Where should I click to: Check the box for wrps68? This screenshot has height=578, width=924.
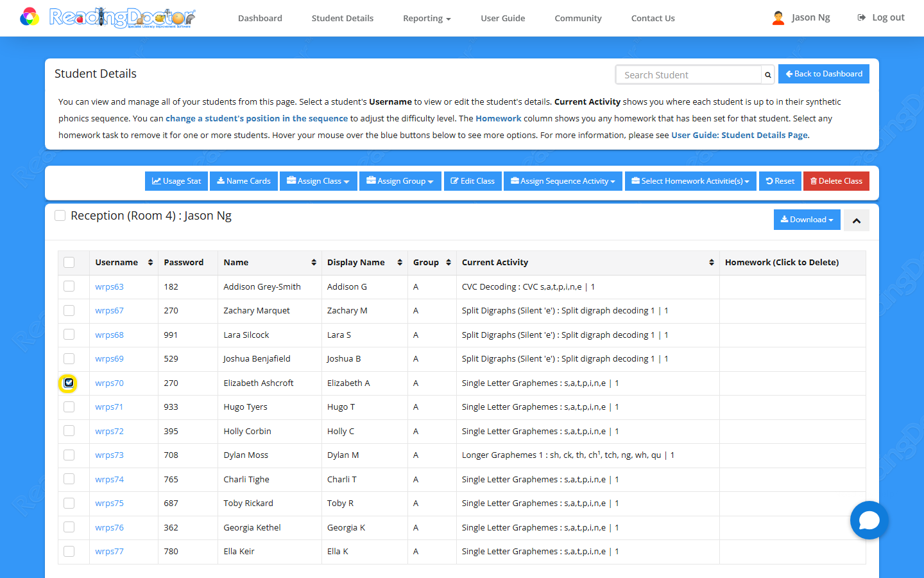(x=69, y=335)
